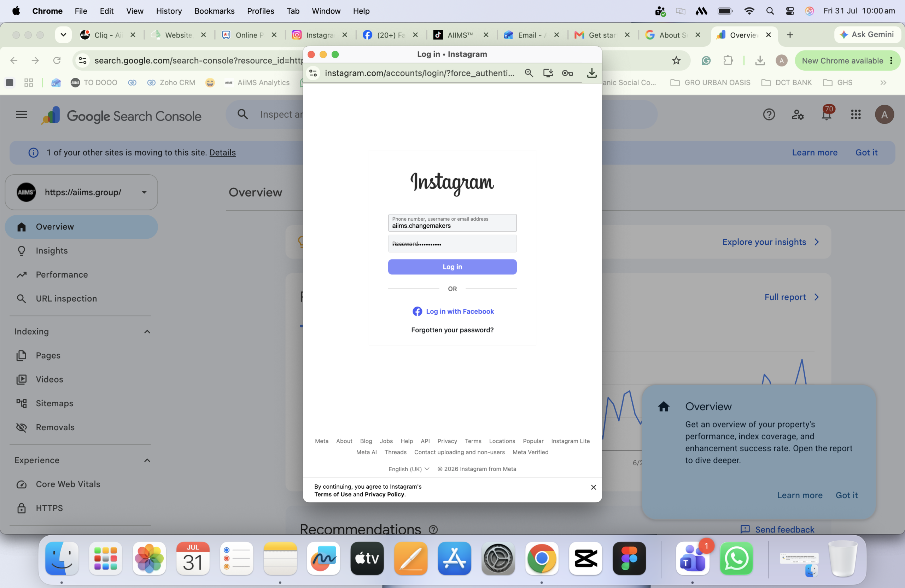Open Spotlight search in the menu bar

tap(770, 11)
